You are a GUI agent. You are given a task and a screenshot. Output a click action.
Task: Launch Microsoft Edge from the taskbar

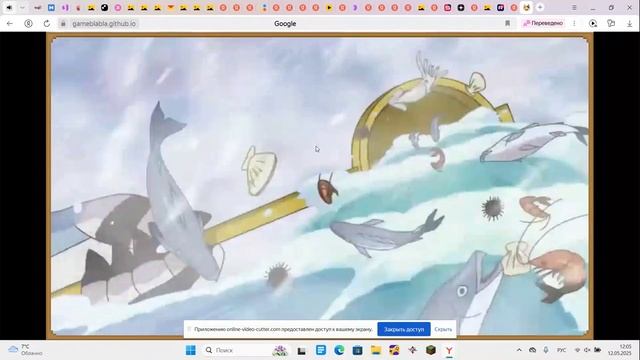click(x=339, y=350)
